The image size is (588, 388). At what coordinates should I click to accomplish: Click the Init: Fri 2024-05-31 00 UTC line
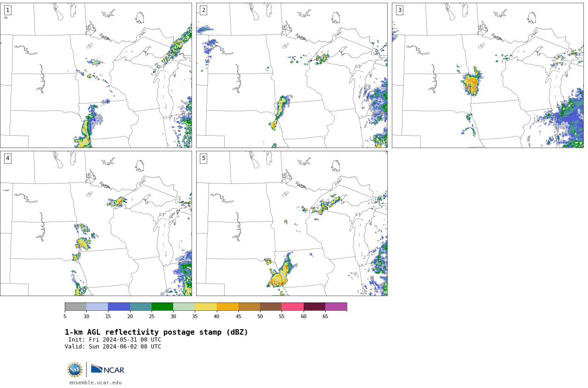(115, 340)
